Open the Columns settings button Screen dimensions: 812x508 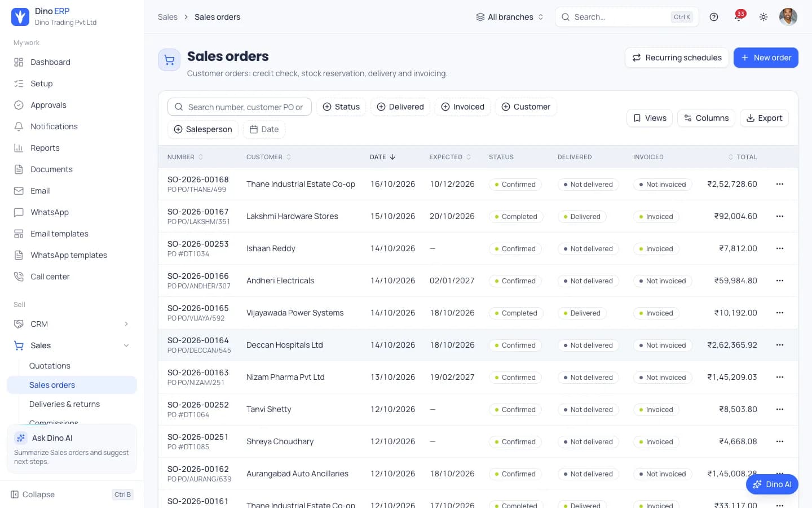pyautogui.click(x=706, y=118)
